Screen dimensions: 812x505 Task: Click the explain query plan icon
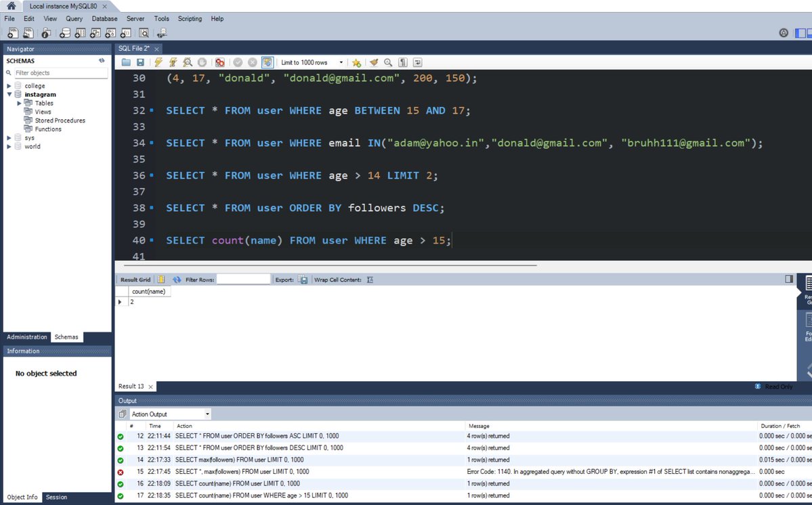click(188, 62)
